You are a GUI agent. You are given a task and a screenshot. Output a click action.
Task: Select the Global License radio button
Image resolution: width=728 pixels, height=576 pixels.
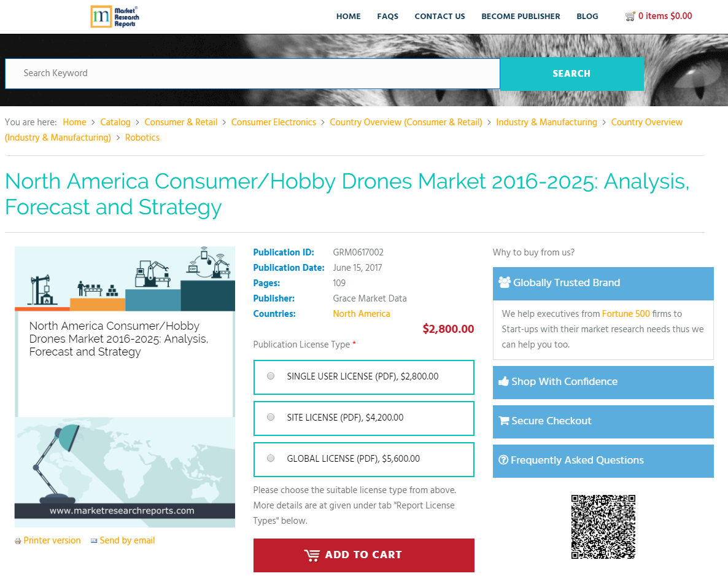click(270, 457)
